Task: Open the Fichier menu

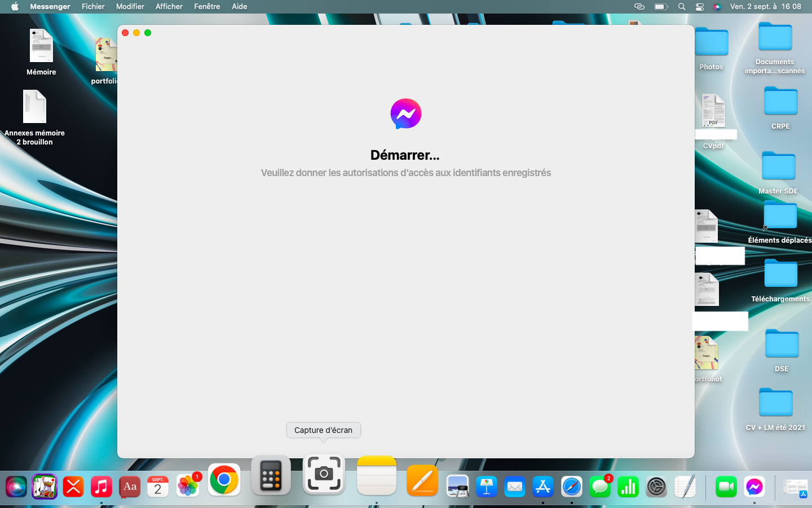Action: point(93,7)
